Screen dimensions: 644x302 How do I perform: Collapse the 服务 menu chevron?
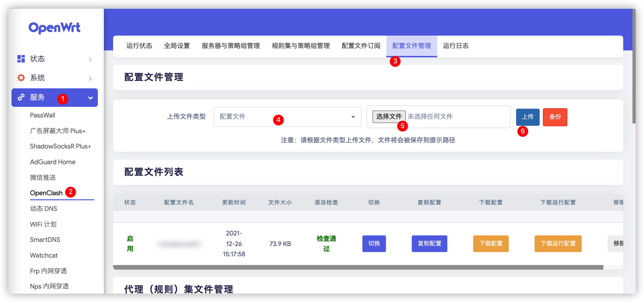pos(90,98)
